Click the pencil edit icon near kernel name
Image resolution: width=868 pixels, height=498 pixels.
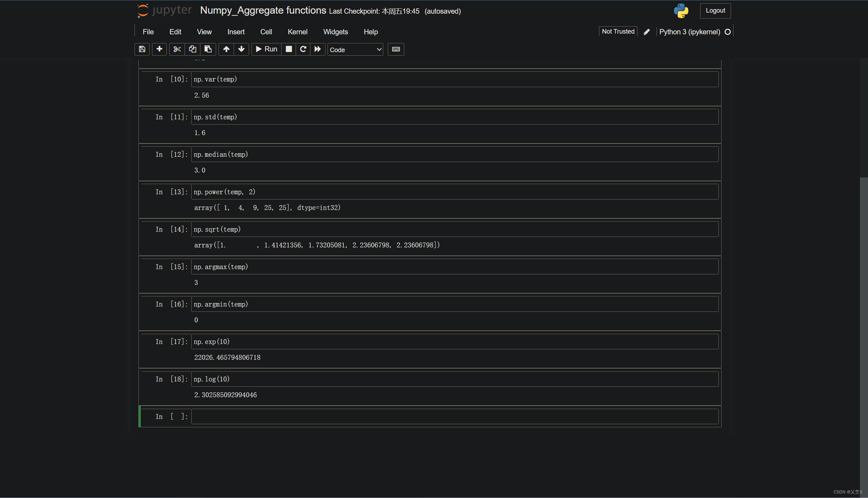[x=647, y=32]
